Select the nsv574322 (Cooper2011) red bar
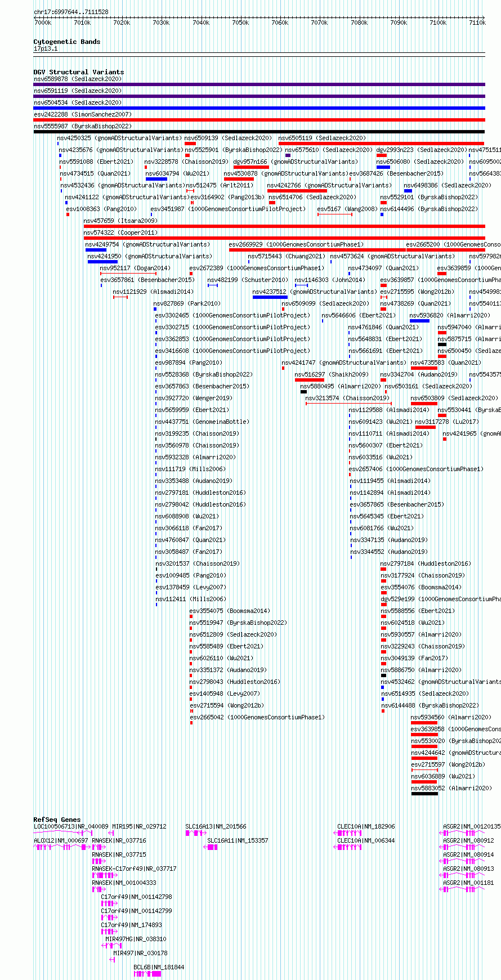This screenshot has height=980, width=501. coord(284,238)
